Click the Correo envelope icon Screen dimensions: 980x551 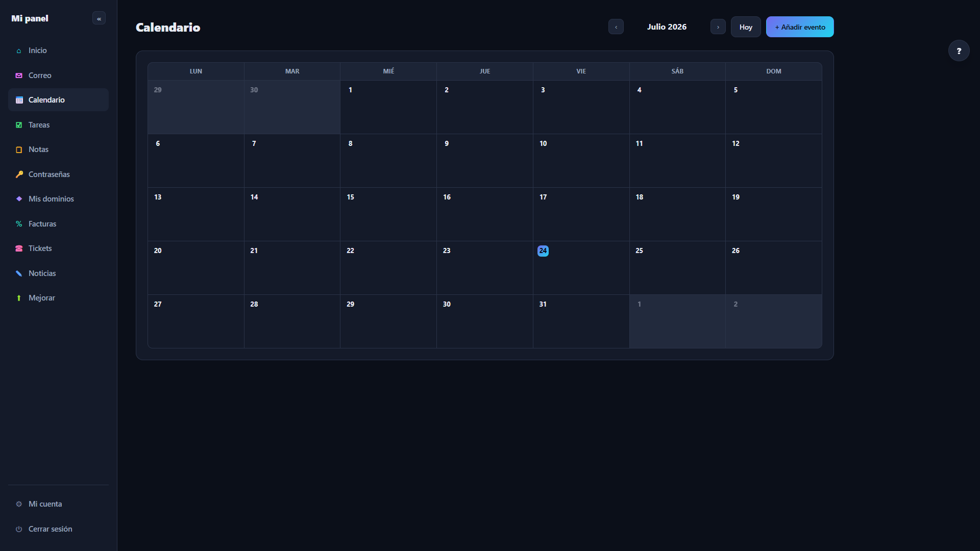19,76
